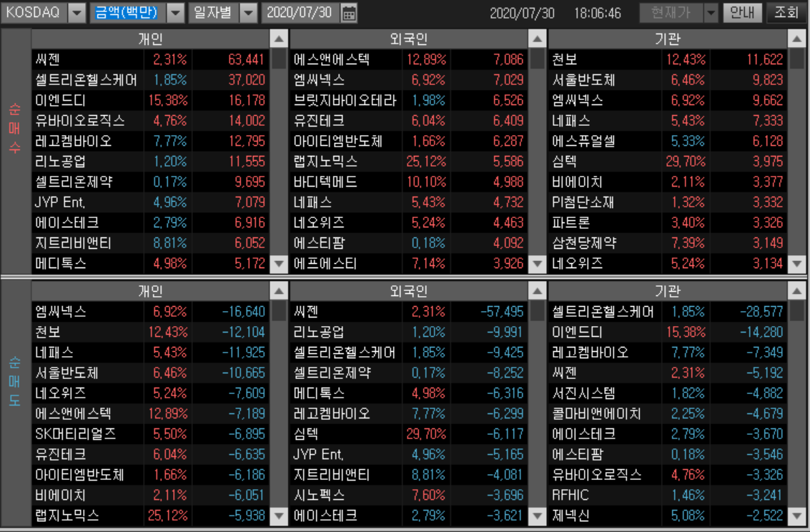The image size is (810, 532).
Task: Click down arrow of net-buy 외국인 scrollbar
Action: coord(537,264)
